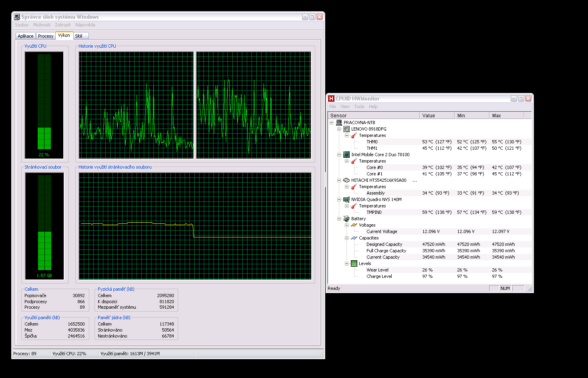Viewport: 588px width, 378px height.
Task: Select the Core #1 row
Action: click(x=430, y=174)
